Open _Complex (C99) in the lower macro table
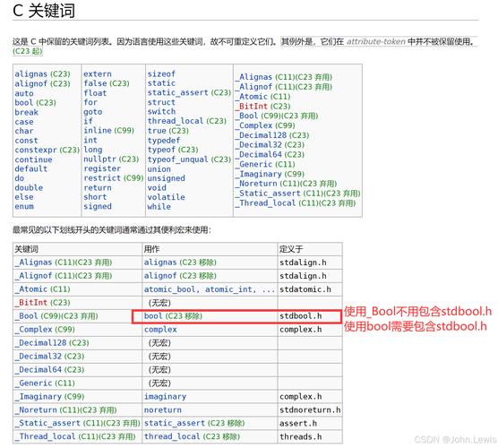 coord(45,330)
